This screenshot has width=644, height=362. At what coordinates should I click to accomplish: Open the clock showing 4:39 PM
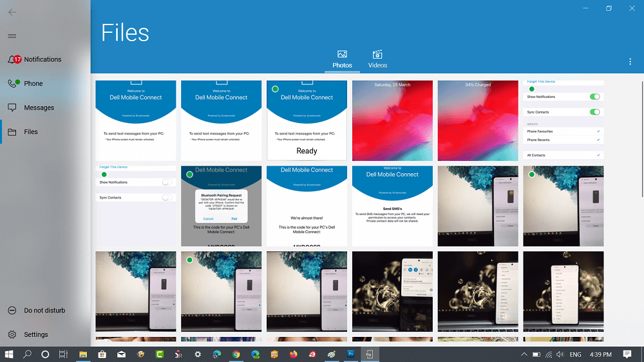click(x=600, y=354)
